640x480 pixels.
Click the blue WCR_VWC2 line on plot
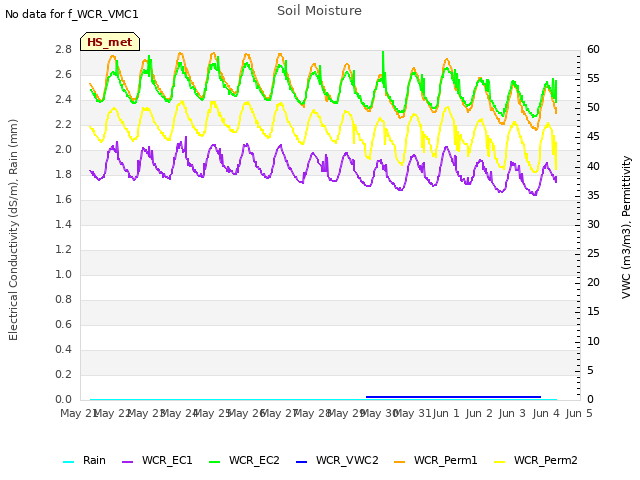coord(453,397)
